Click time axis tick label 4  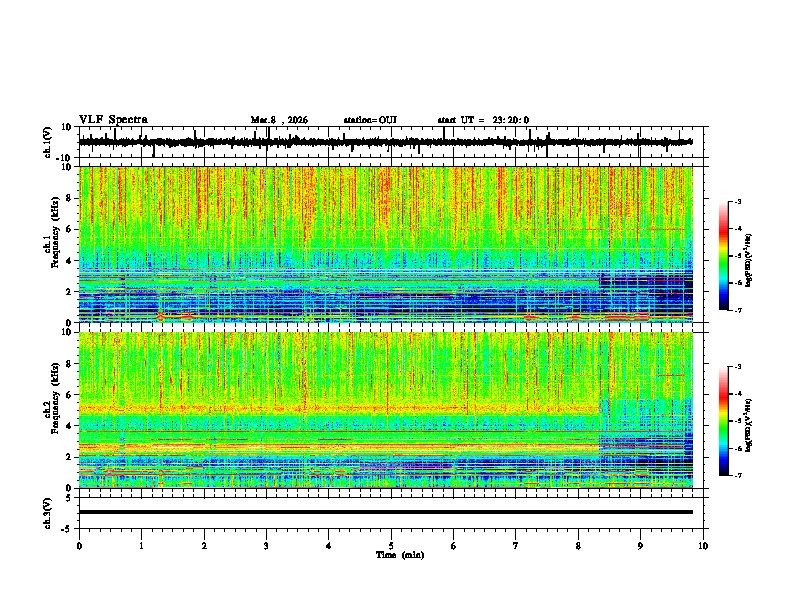[x=329, y=546]
